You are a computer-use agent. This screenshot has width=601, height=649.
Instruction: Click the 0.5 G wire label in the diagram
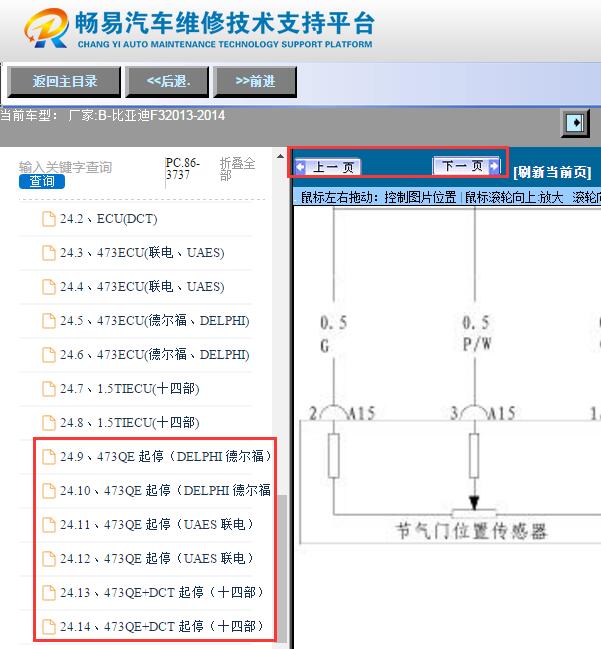point(333,334)
